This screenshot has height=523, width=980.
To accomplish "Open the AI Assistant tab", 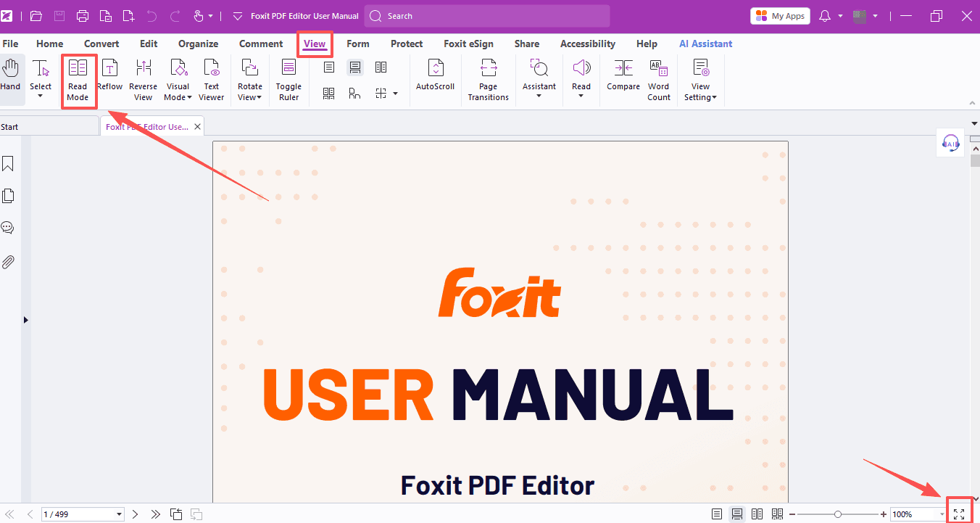I will point(705,44).
